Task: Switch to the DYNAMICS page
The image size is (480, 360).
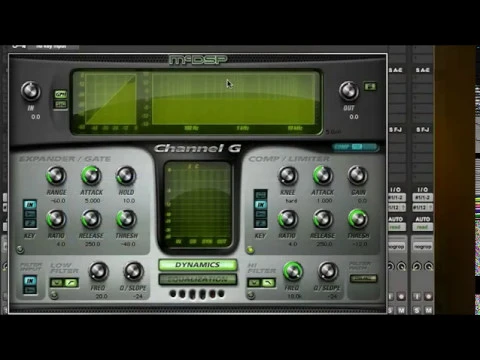Action: 198,265
